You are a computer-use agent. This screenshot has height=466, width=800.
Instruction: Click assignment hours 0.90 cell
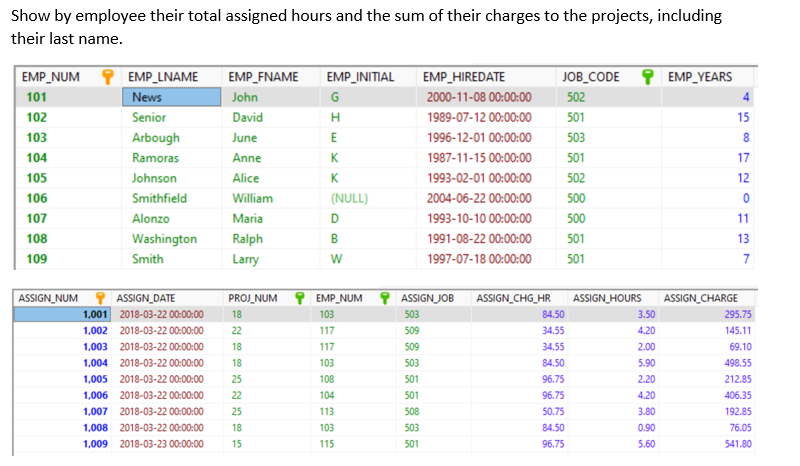613,428
